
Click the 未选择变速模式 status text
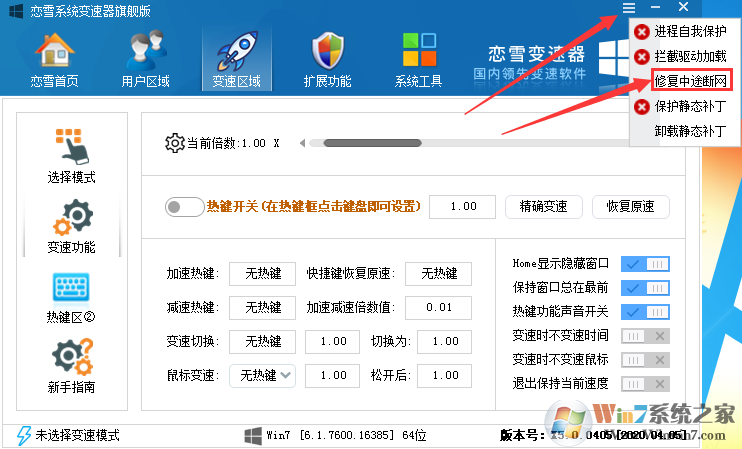click(x=78, y=436)
